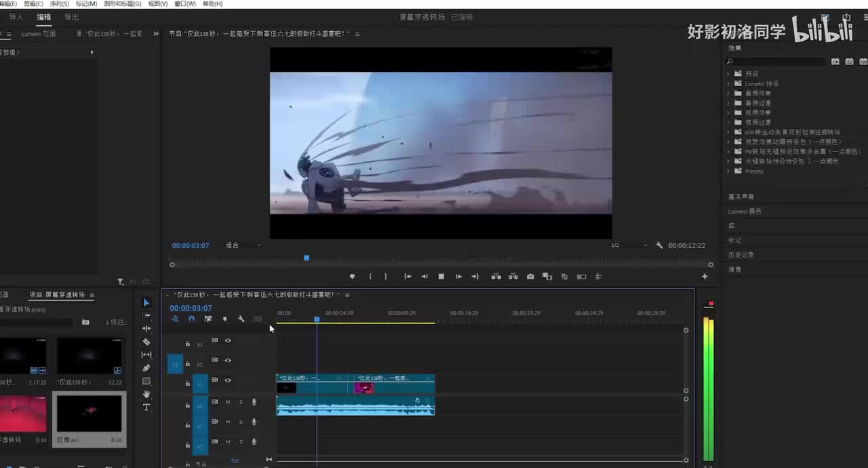The image size is (868, 468).
Task: Toggle lock on track V3
Action: coord(188,344)
